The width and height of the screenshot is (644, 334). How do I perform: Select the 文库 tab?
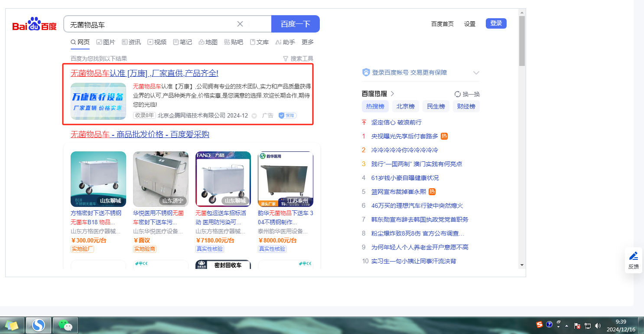pos(259,42)
